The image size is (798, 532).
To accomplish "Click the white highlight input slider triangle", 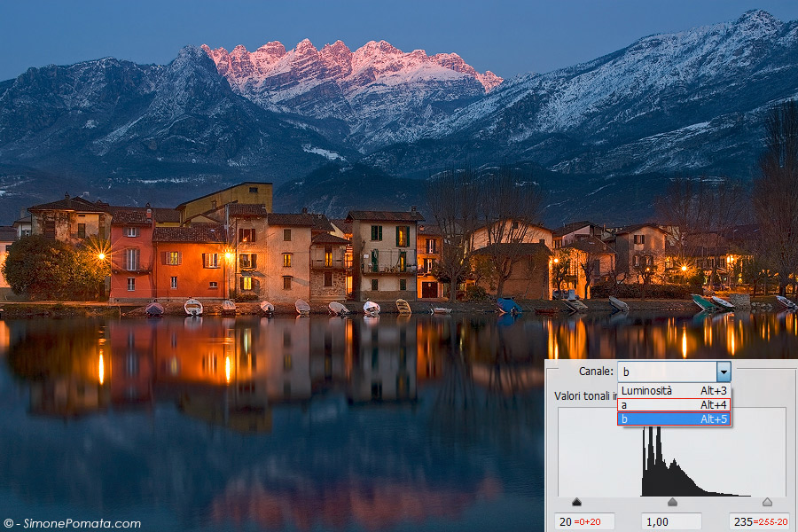I will (767, 502).
